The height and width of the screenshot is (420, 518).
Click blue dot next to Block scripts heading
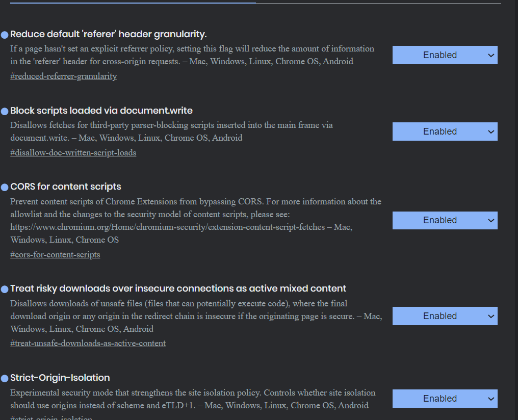pos(5,111)
